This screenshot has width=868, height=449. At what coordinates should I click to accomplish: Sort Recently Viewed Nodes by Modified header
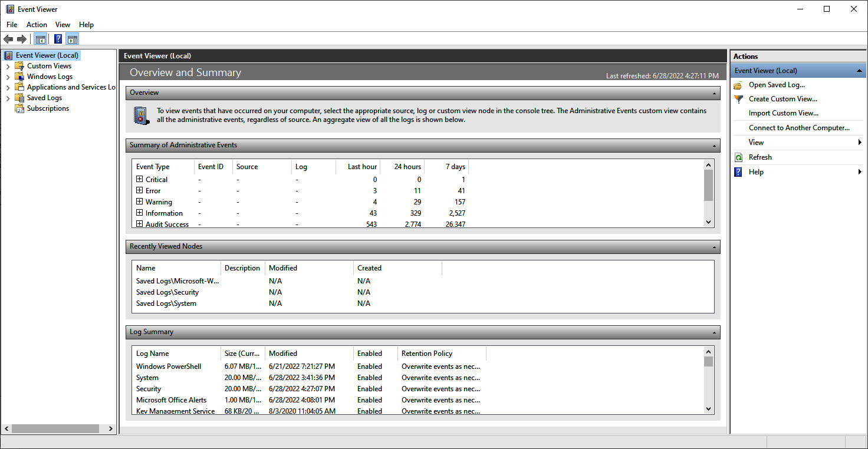(x=309, y=268)
